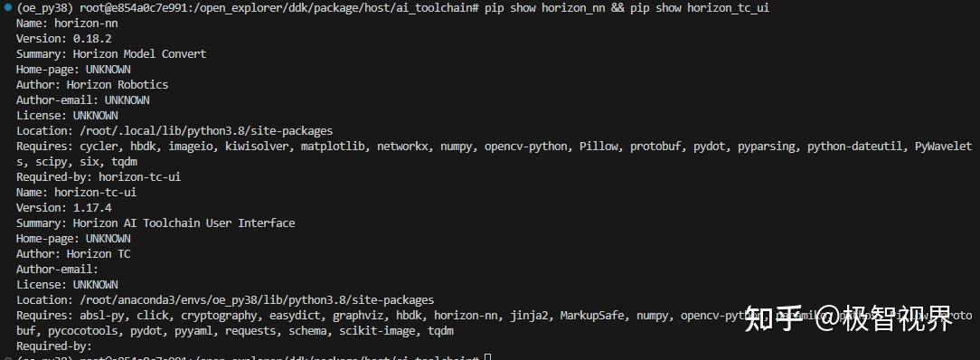Place cursor at the bottom terminal prompt

(x=488, y=357)
